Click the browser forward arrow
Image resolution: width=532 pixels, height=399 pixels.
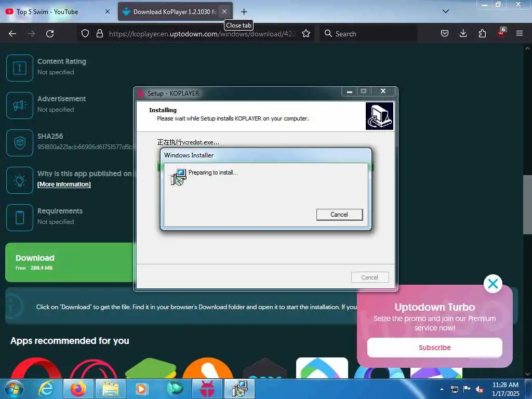tap(31, 34)
